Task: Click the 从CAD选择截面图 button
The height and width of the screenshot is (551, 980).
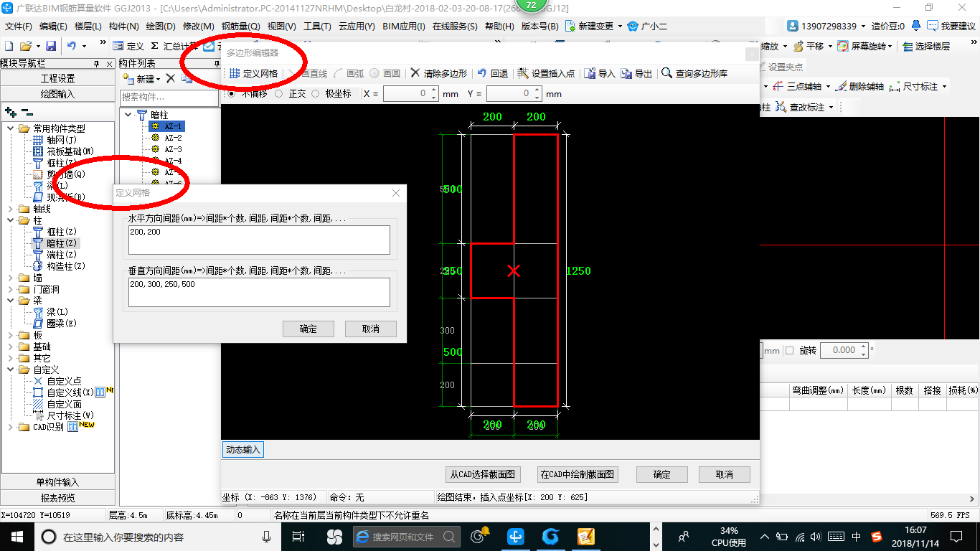Action: [x=483, y=475]
